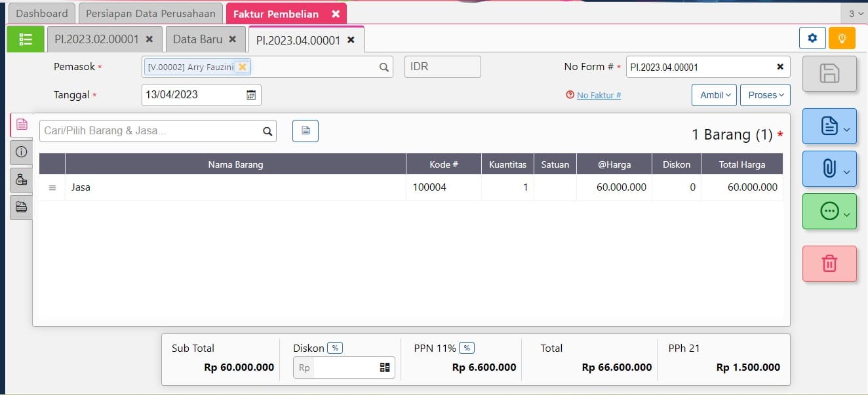Select the Jasa item row
The height and width of the screenshot is (395, 868).
click(235, 187)
